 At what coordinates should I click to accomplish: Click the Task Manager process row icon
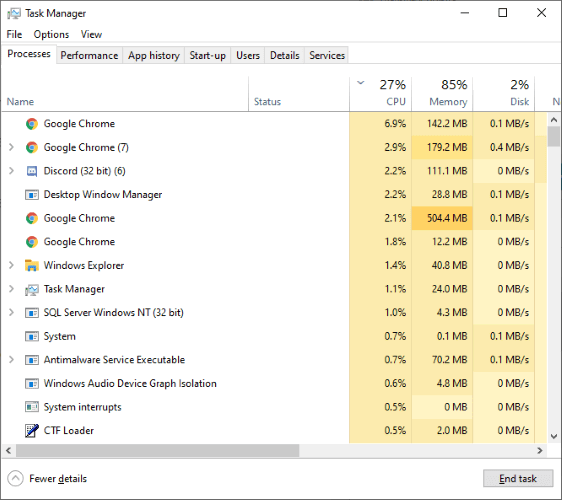click(32, 289)
